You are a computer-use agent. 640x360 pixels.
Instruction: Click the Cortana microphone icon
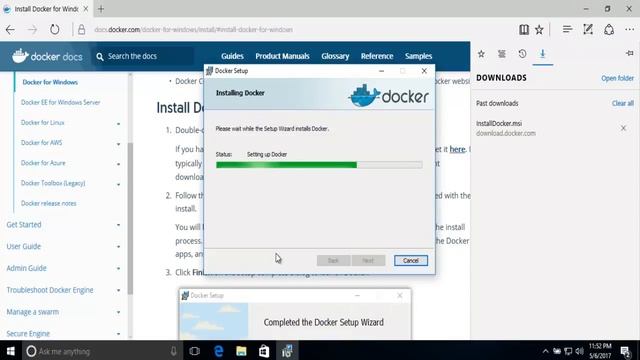(x=173, y=351)
